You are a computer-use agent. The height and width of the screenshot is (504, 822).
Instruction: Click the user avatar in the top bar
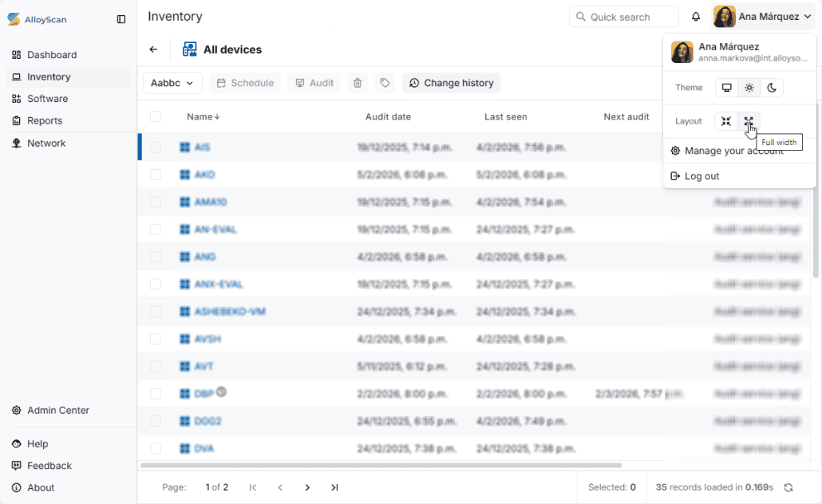point(725,17)
